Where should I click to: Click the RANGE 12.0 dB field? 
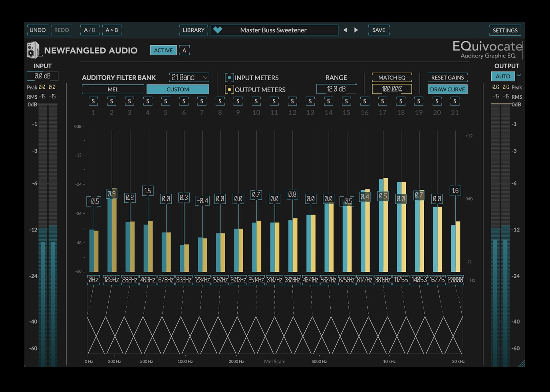coord(336,89)
